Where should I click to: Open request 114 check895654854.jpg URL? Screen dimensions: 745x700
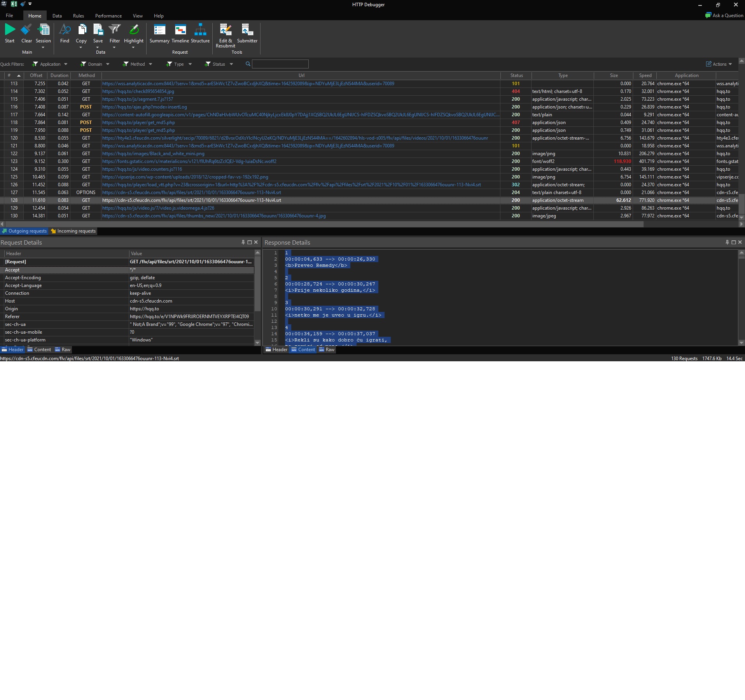pos(138,91)
